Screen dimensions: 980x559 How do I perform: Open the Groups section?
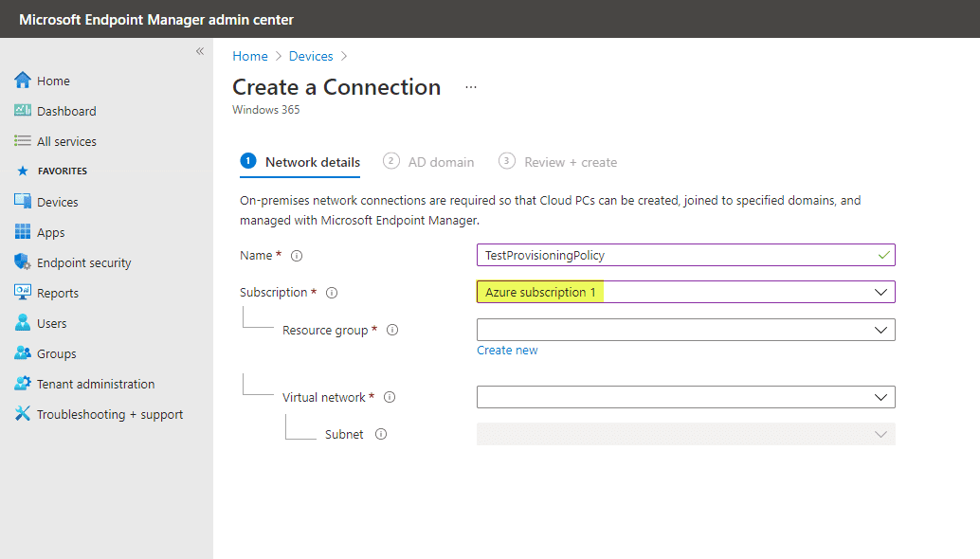(54, 352)
